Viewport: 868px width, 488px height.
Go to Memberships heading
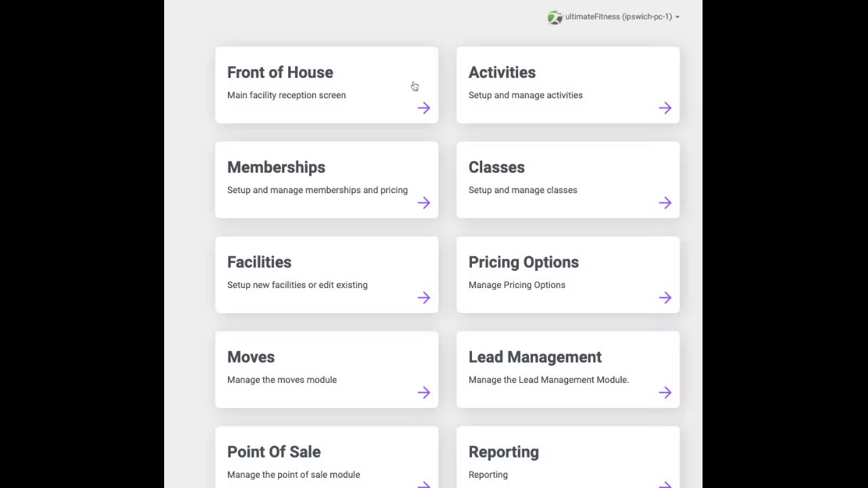(x=276, y=167)
